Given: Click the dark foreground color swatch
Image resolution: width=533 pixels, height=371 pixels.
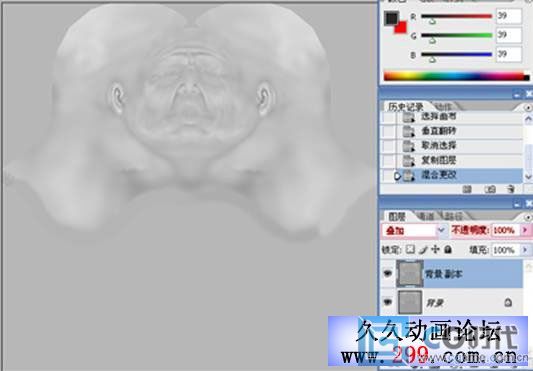Looking at the screenshot, I should point(391,18).
